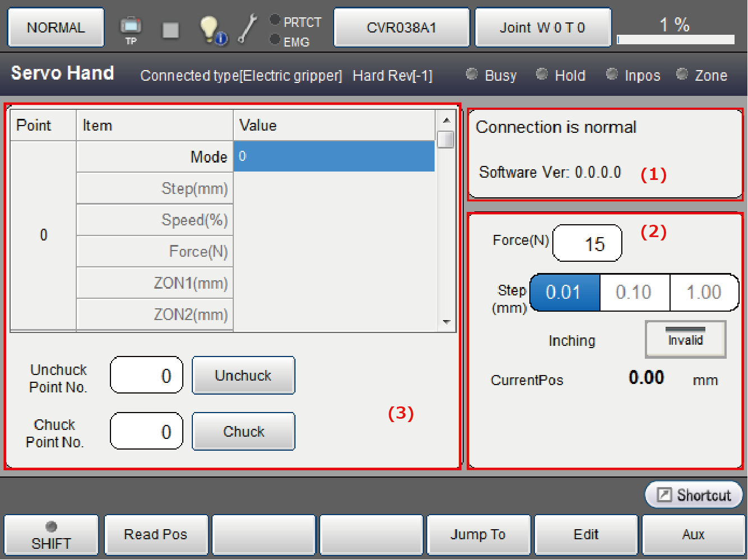Toggle the SHIFT key button

pyautogui.click(x=51, y=535)
